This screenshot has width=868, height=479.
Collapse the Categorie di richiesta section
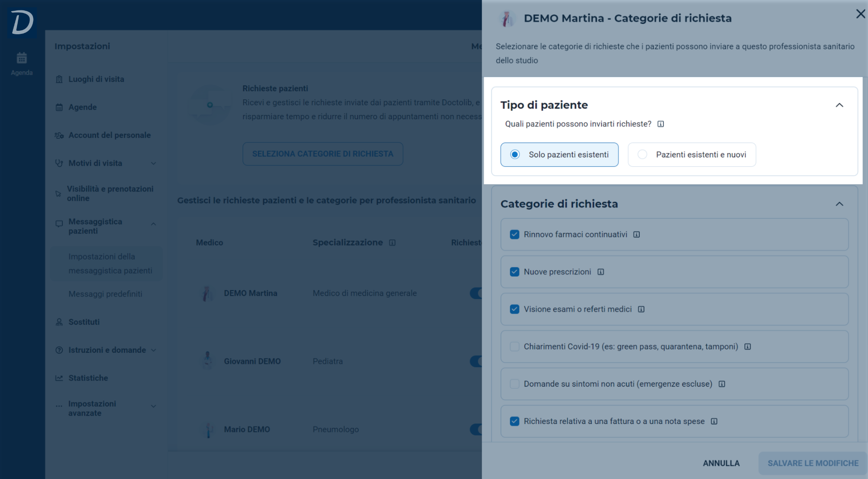pos(840,204)
